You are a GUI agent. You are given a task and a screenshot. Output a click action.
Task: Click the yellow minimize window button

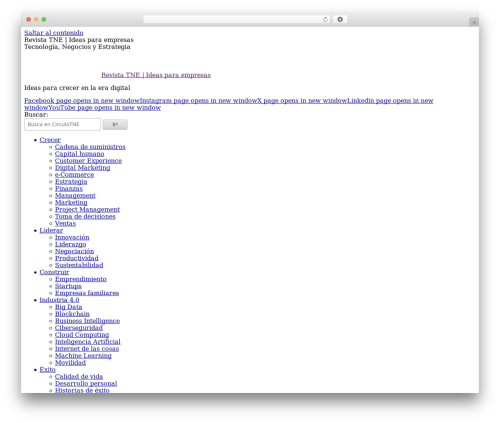click(36, 20)
